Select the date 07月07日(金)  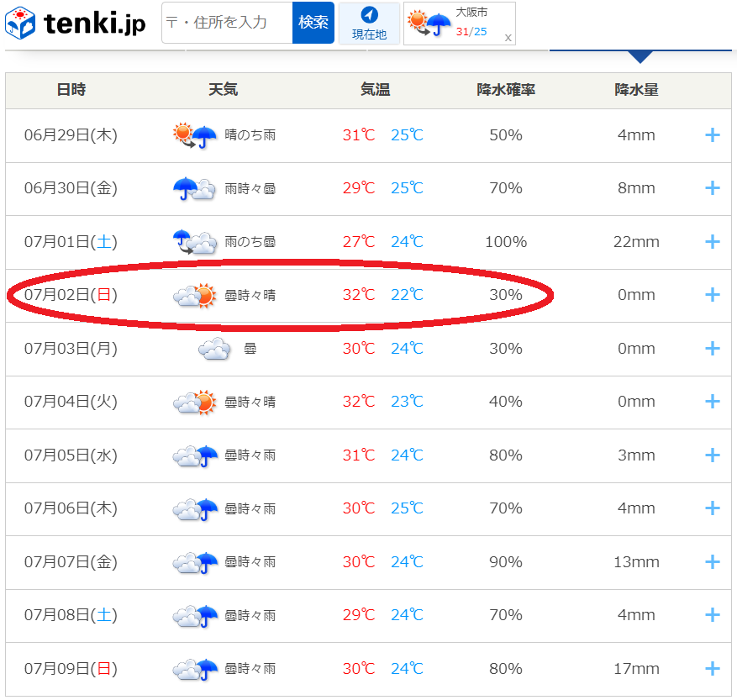coord(71,562)
